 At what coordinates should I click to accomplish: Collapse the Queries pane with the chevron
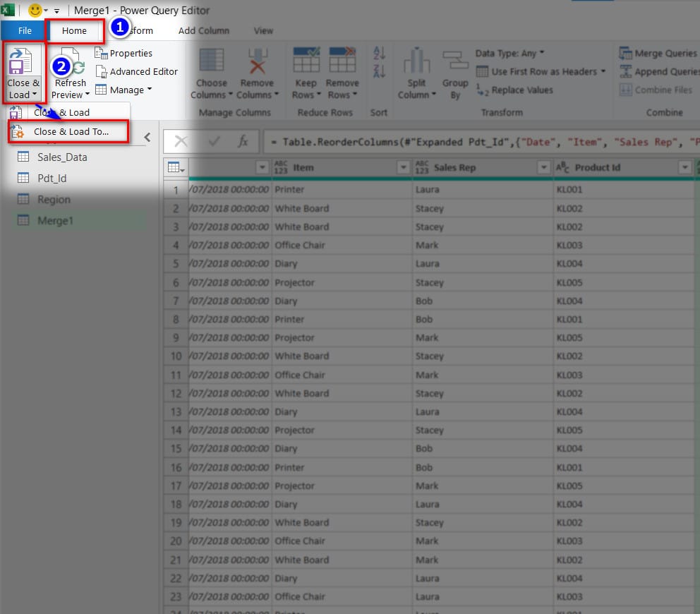147,138
